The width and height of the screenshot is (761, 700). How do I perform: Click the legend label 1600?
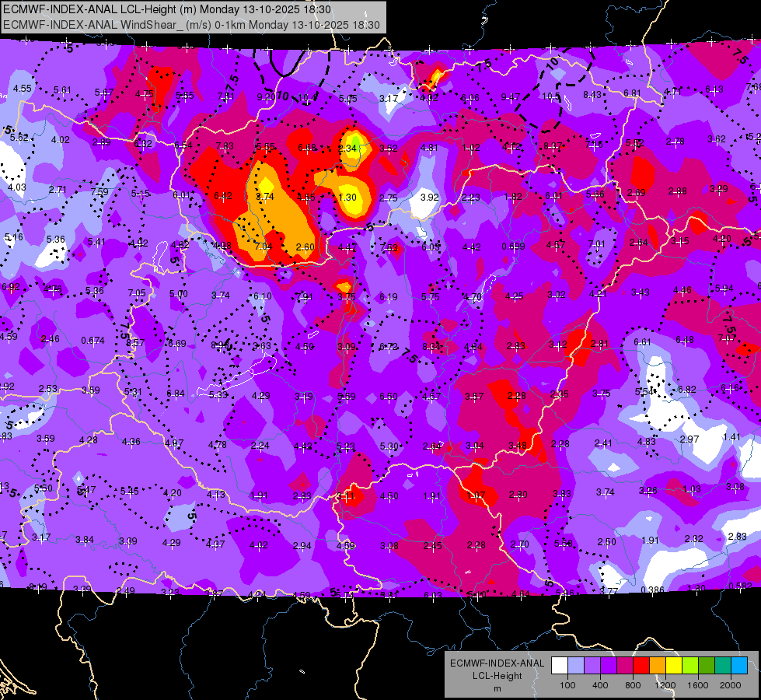coord(697,685)
